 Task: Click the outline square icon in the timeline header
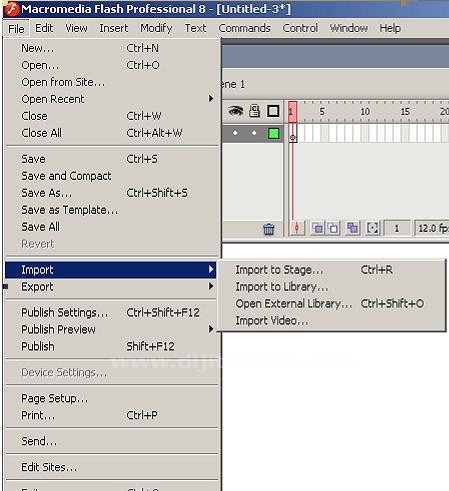coord(273,111)
